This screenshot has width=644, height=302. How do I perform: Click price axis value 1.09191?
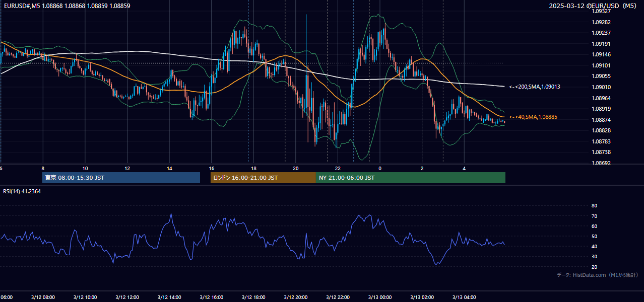[601, 44]
